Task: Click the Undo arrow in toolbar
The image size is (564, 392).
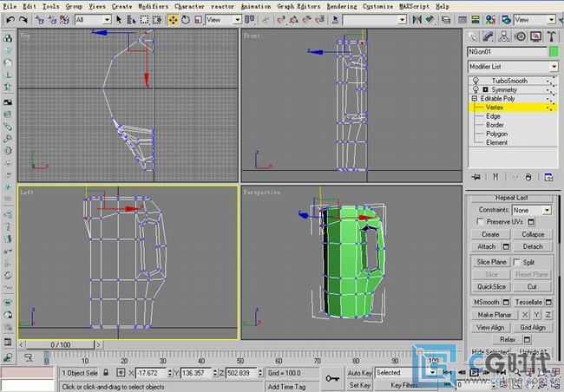Action: 10,20
